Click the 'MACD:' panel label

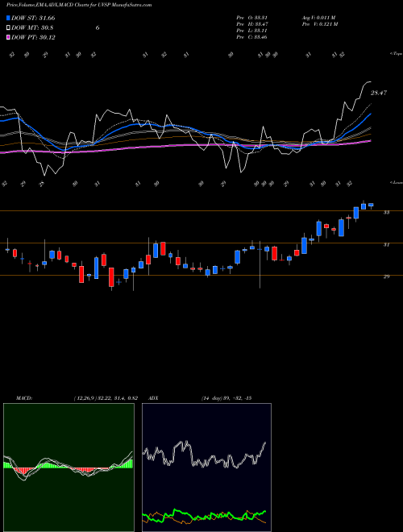23,398
